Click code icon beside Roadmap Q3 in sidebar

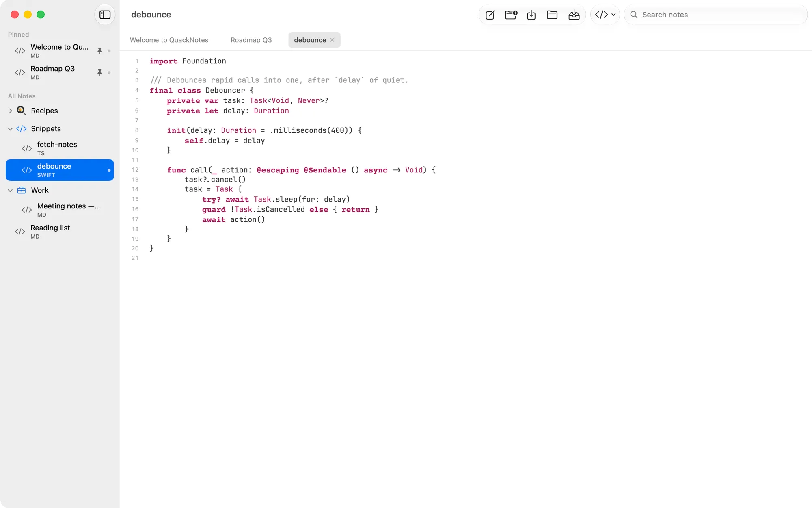tap(20, 73)
